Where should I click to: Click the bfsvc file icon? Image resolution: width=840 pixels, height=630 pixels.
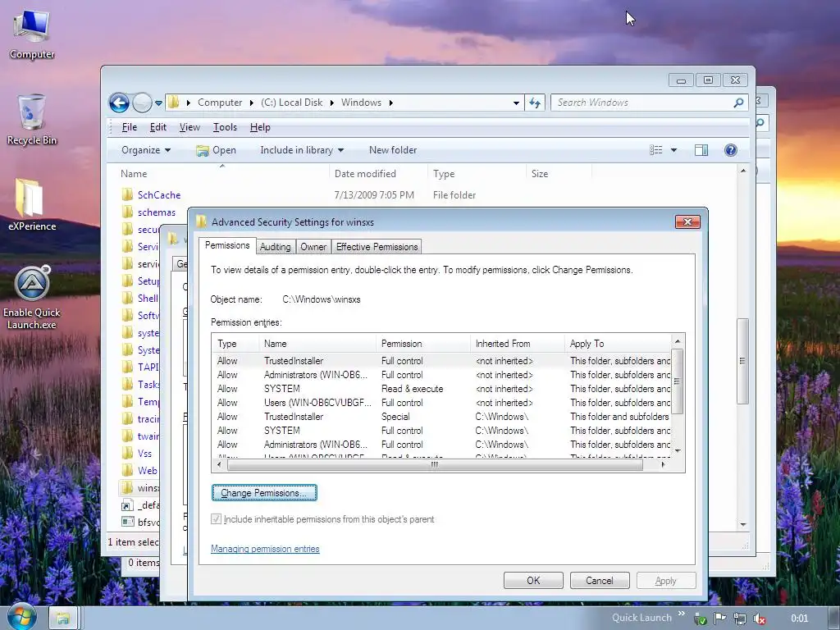[127, 522]
